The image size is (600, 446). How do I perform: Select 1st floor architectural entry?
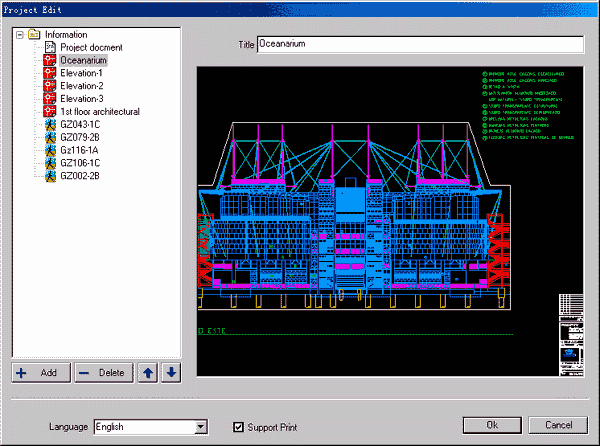100,111
